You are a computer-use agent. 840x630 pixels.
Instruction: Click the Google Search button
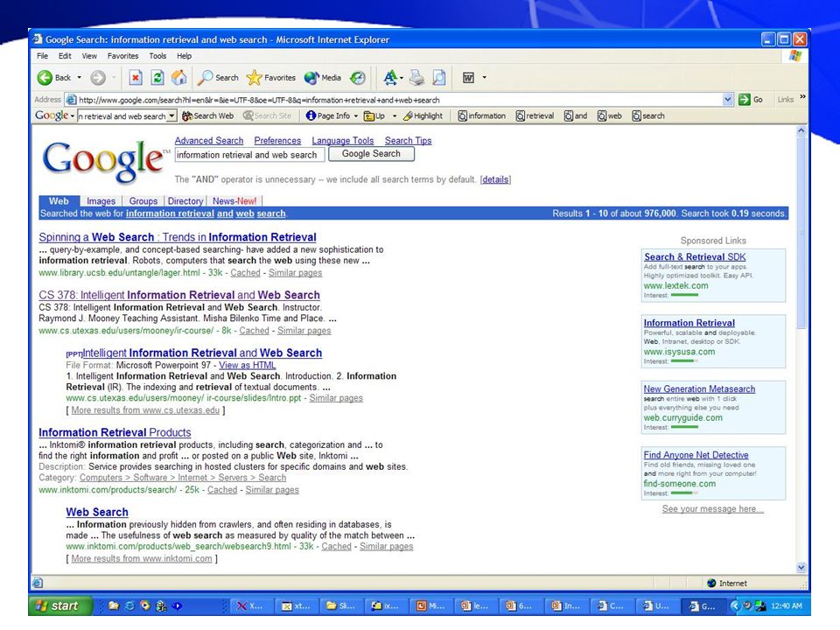point(371,154)
